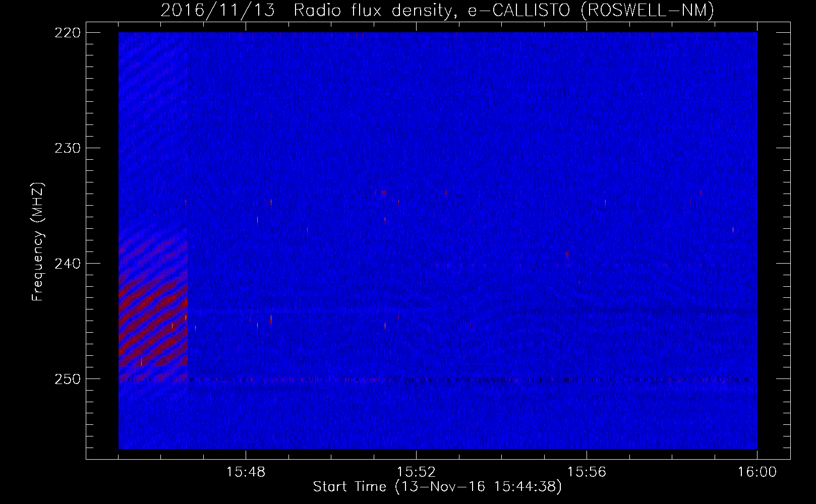Click the 250 frequency tick label
This screenshot has width=816, height=504.
coord(67,379)
